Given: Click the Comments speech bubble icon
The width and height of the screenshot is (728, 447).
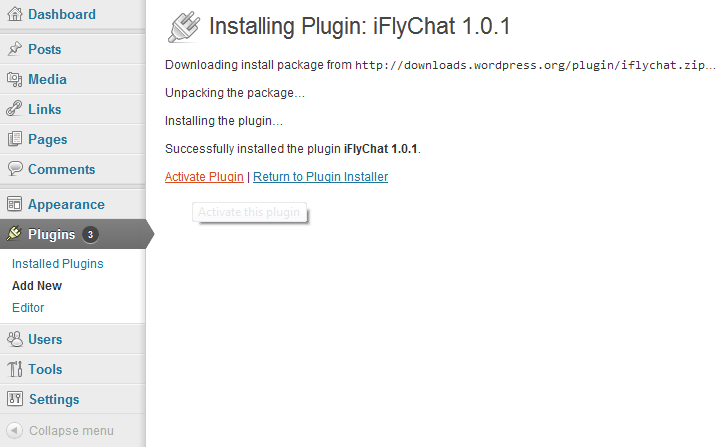Looking at the screenshot, I should (x=15, y=168).
